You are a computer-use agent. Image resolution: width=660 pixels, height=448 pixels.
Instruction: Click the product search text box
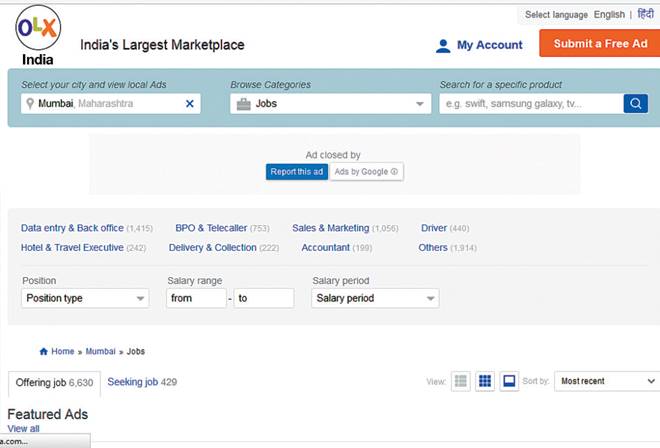pos(530,103)
